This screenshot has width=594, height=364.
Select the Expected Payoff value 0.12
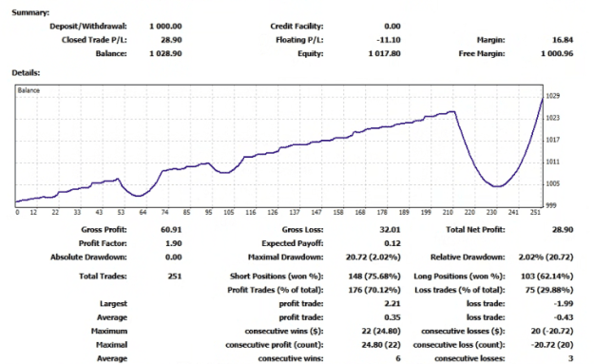(393, 243)
